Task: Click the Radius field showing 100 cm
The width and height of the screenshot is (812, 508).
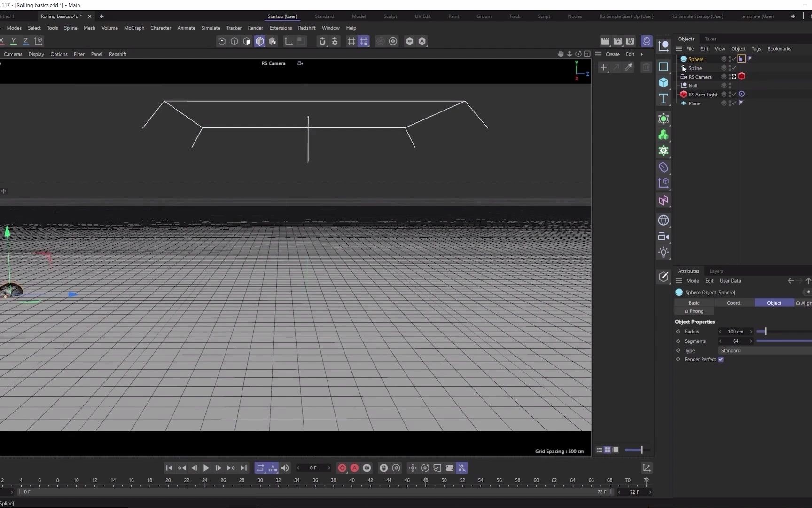Action: (x=735, y=331)
